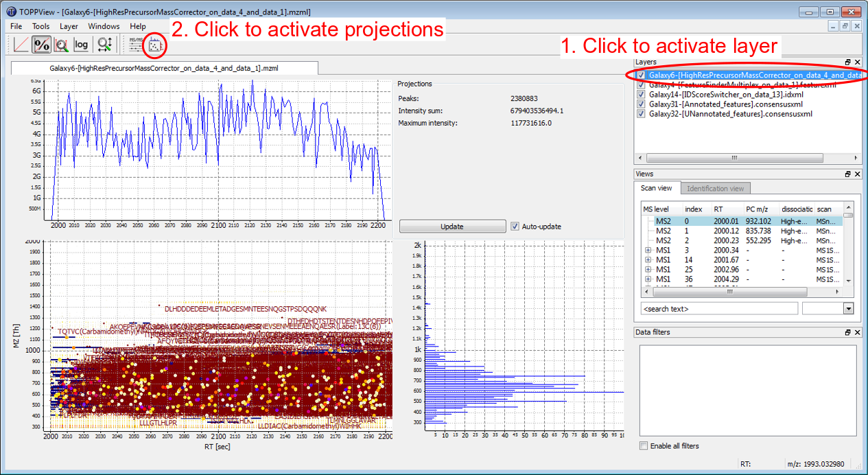Screen dimensions: 868x475
Task: Click the TOPPView application icon in title bar
Action: [12, 12]
